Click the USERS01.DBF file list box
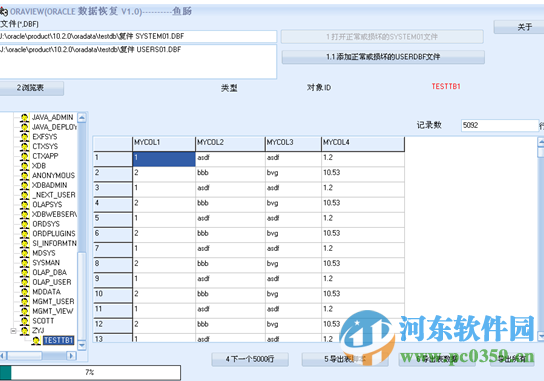The height and width of the screenshot is (381, 544). point(138,62)
